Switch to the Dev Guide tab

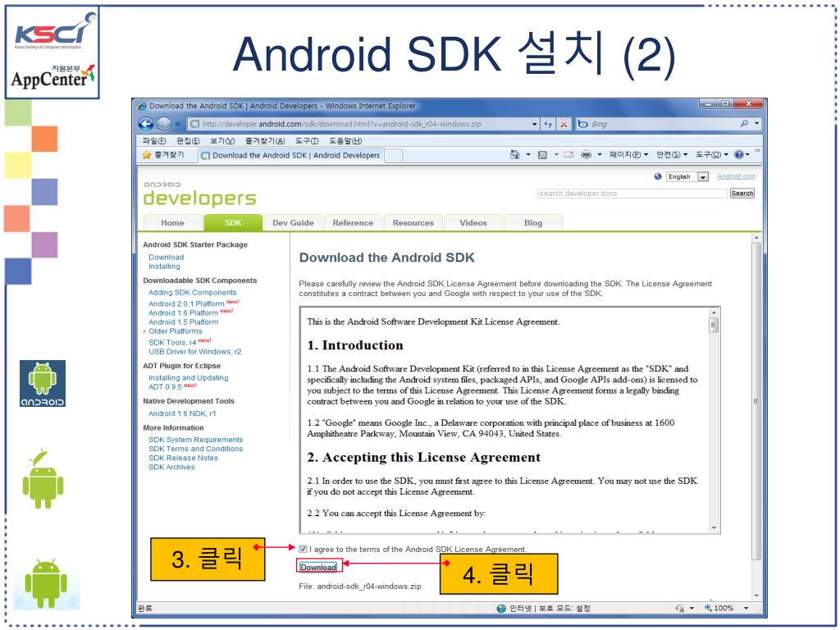[293, 223]
